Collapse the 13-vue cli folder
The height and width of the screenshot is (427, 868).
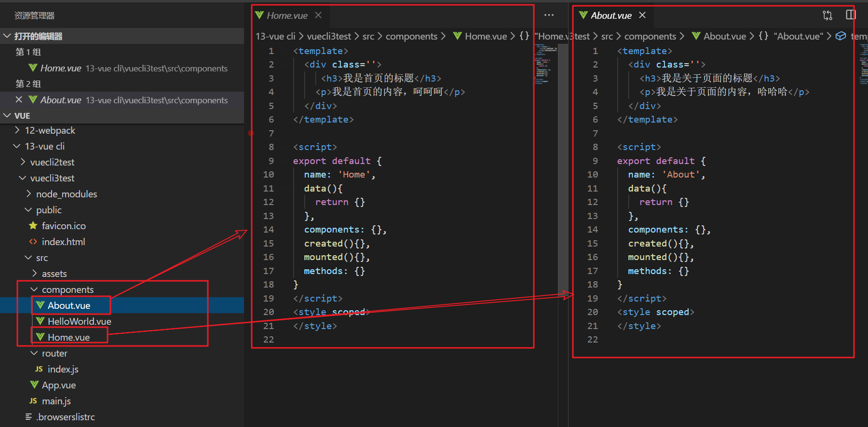pyautogui.click(x=17, y=146)
